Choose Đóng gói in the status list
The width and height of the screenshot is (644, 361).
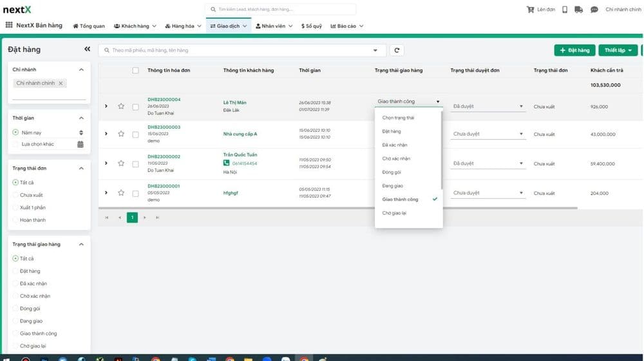coord(392,172)
